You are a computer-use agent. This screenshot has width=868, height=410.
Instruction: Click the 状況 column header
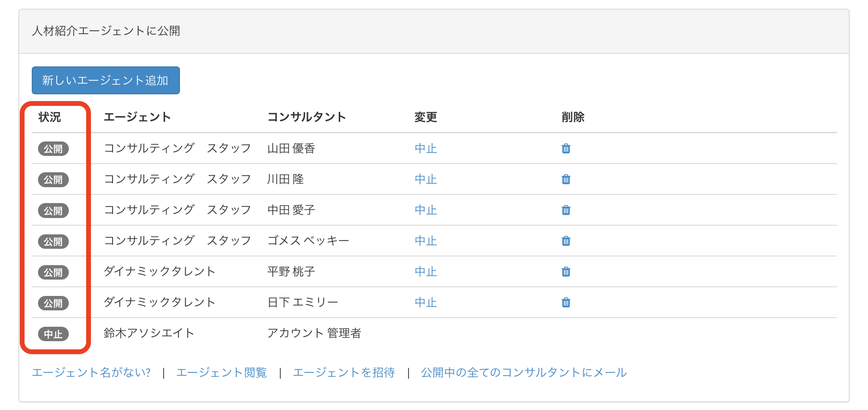click(x=50, y=117)
